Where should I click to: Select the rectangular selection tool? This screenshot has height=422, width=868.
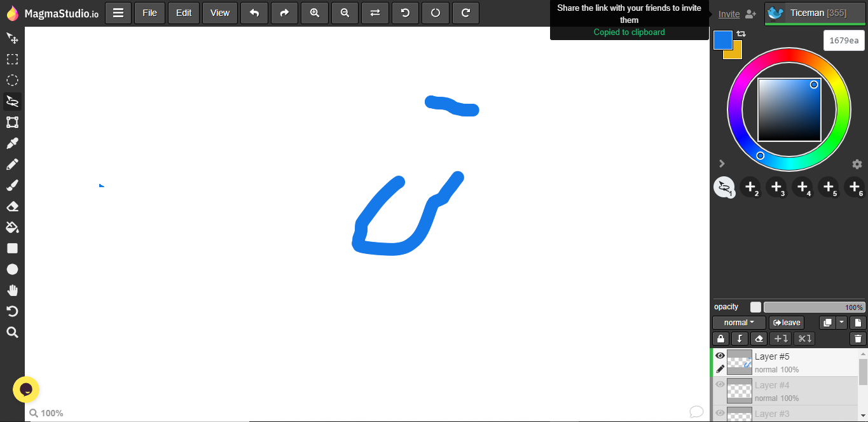[12, 59]
